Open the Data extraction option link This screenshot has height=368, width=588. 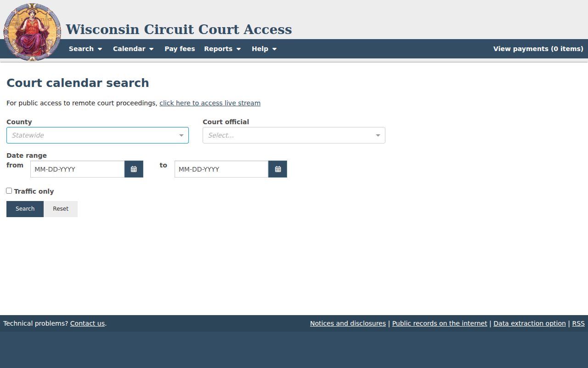coord(530,323)
